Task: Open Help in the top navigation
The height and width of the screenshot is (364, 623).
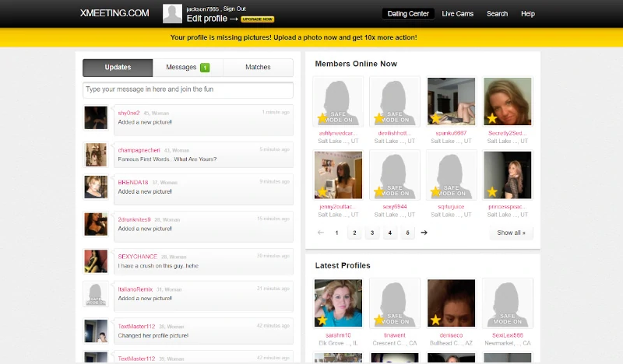Action: tap(527, 13)
